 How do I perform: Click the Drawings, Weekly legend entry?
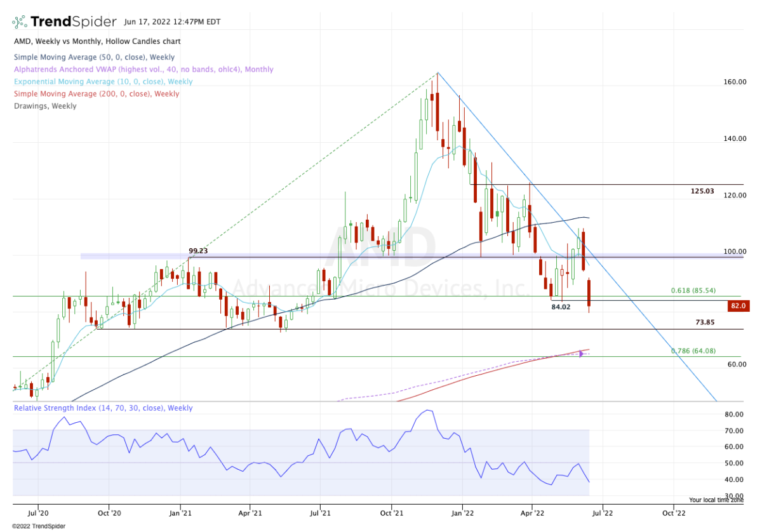click(44, 106)
